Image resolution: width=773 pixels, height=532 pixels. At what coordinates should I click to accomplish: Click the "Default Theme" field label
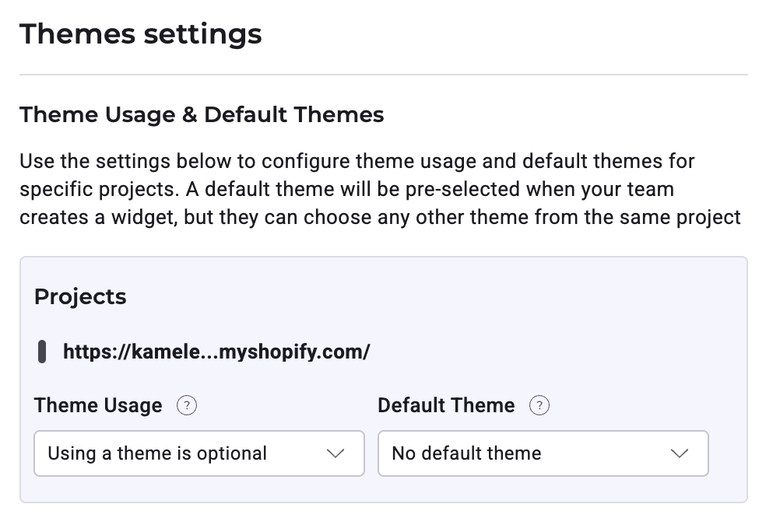coord(446,405)
